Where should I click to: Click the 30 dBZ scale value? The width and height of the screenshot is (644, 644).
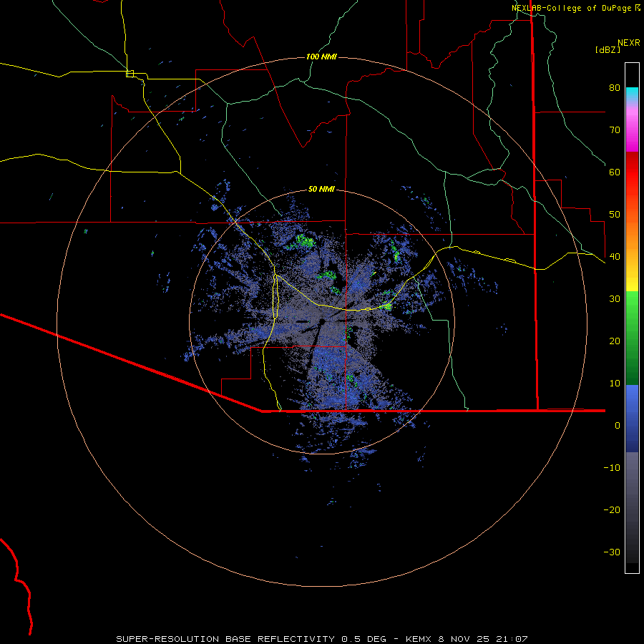pos(615,299)
